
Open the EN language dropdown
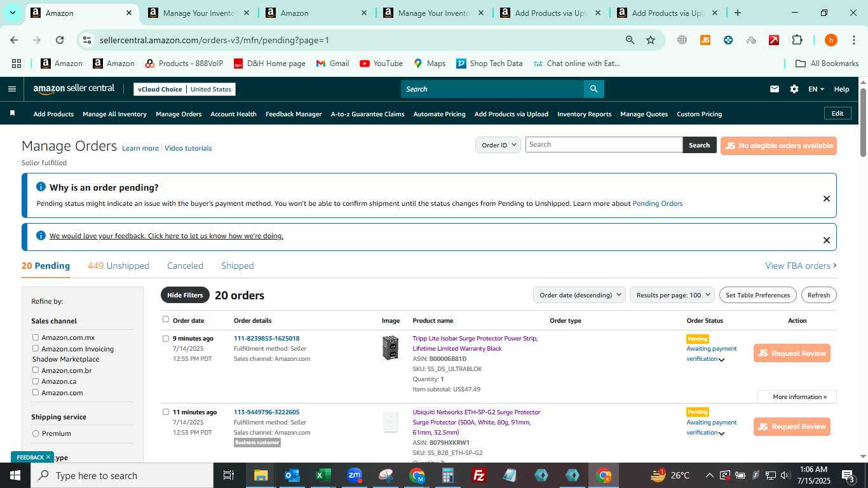pos(816,89)
